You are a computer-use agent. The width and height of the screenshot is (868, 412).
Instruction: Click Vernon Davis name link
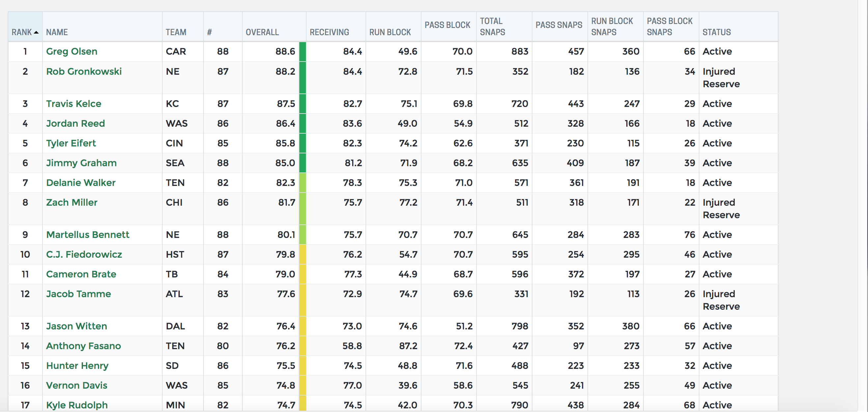pos(76,386)
